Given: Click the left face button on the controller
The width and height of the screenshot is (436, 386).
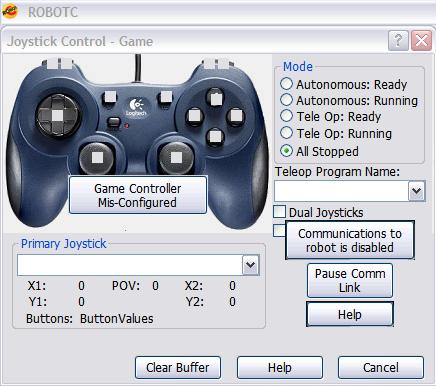Looking at the screenshot, I should (195, 116).
